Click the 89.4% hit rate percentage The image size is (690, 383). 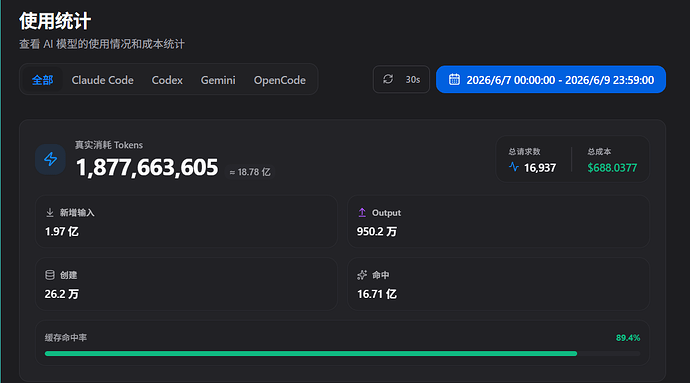coord(628,338)
